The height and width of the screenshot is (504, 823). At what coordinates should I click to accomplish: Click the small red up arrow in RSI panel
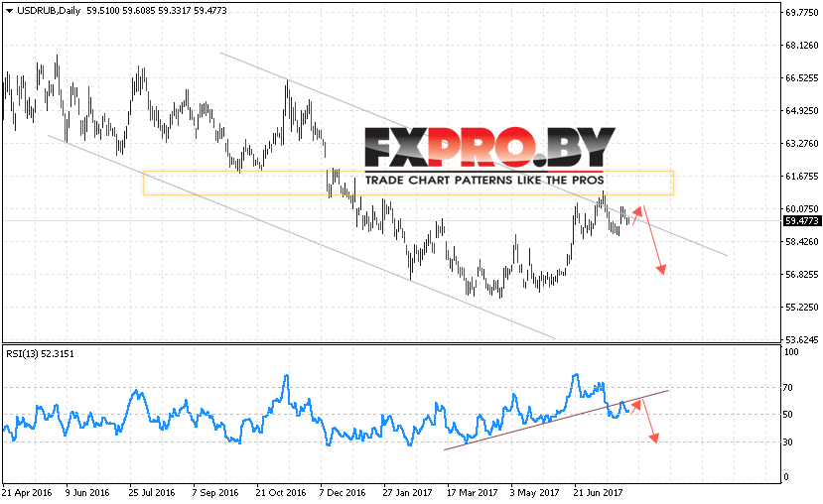point(635,407)
